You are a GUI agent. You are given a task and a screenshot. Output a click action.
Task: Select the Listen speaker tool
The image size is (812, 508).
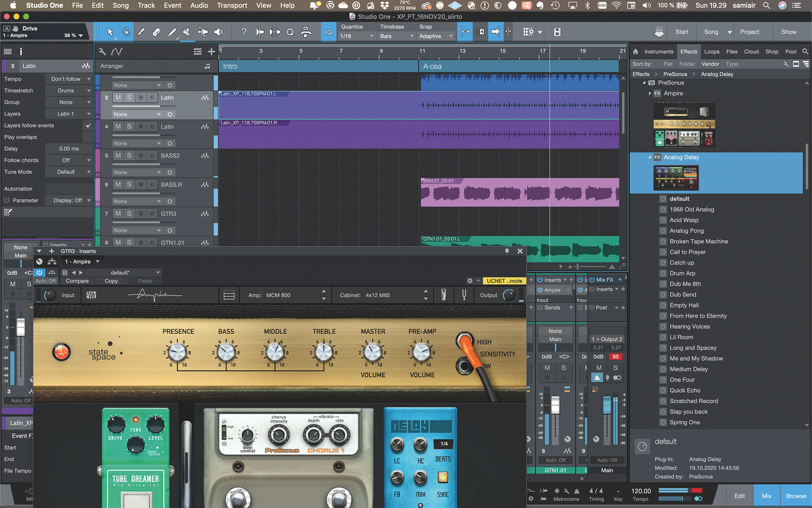click(218, 32)
